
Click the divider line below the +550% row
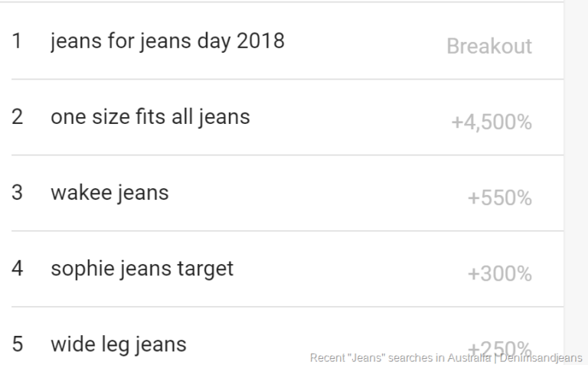(x=287, y=231)
